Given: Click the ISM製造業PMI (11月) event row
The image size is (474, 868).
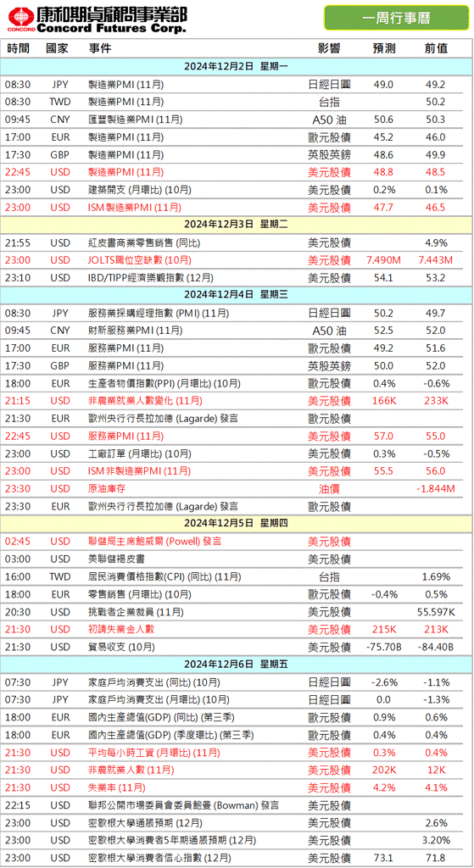Looking at the screenshot, I should [237, 207].
